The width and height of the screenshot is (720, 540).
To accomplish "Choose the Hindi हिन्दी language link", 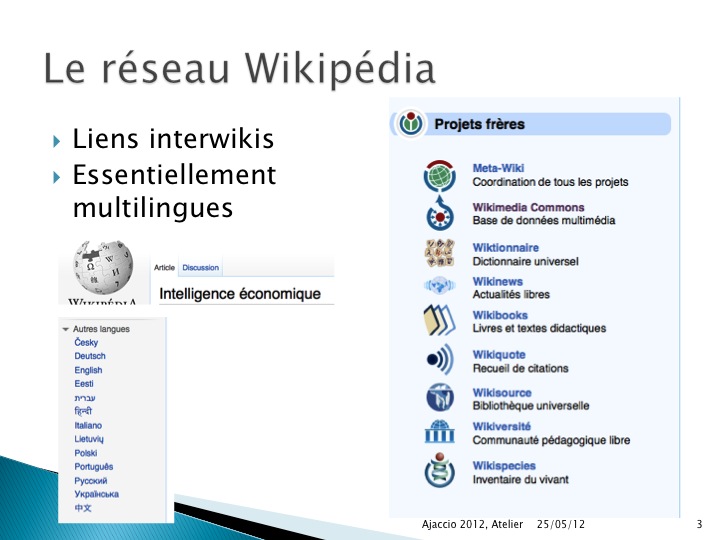I will pos(83,411).
